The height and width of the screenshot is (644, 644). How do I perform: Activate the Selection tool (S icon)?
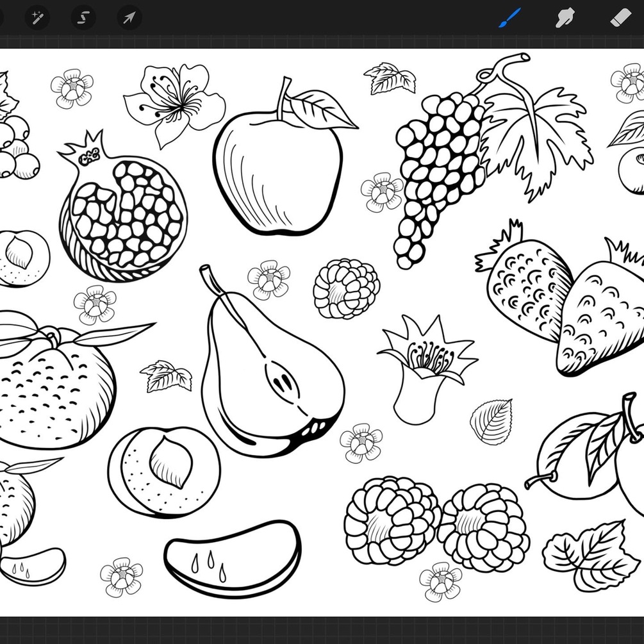pos(83,18)
